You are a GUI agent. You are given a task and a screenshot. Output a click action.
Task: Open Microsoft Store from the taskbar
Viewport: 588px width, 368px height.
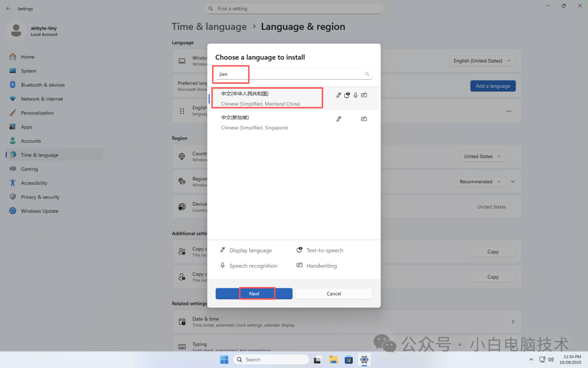348,360
